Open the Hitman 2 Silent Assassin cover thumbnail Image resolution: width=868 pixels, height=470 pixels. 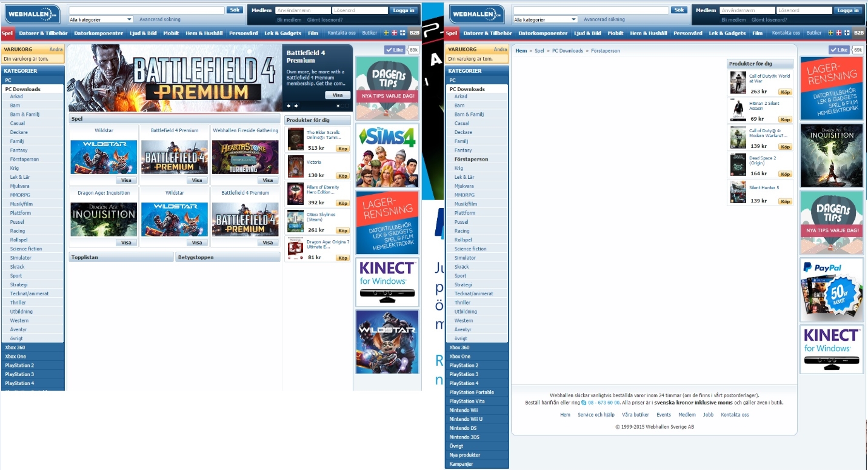click(738, 110)
